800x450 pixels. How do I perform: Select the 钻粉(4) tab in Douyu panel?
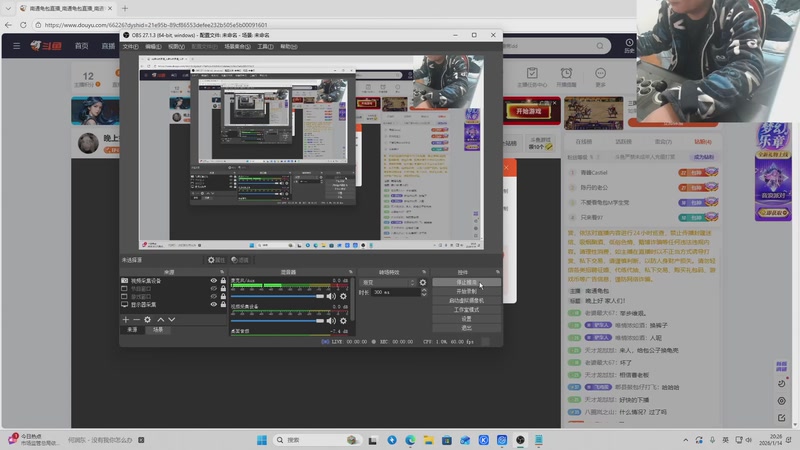pyautogui.click(x=702, y=141)
